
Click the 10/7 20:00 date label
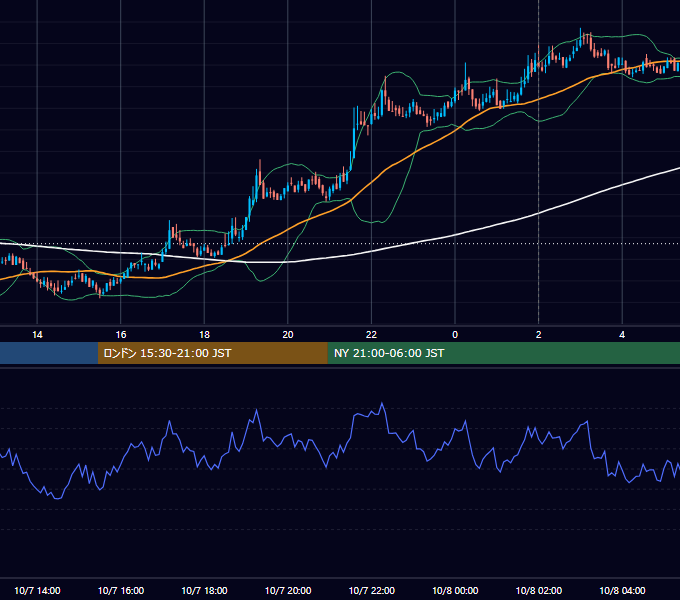click(x=288, y=590)
